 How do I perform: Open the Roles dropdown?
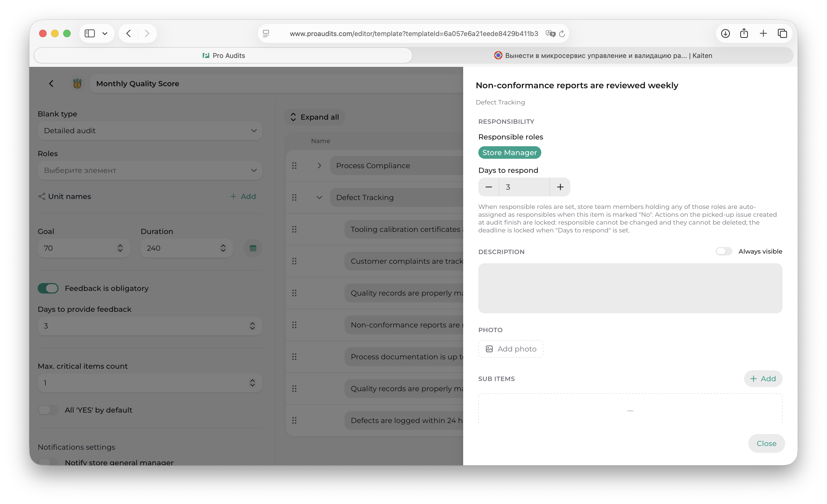150,170
